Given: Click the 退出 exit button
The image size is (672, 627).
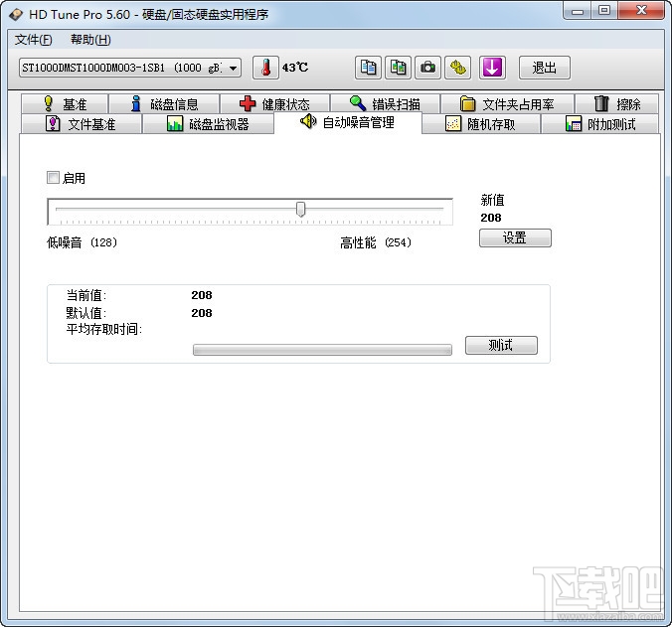Looking at the screenshot, I should [x=545, y=68].
